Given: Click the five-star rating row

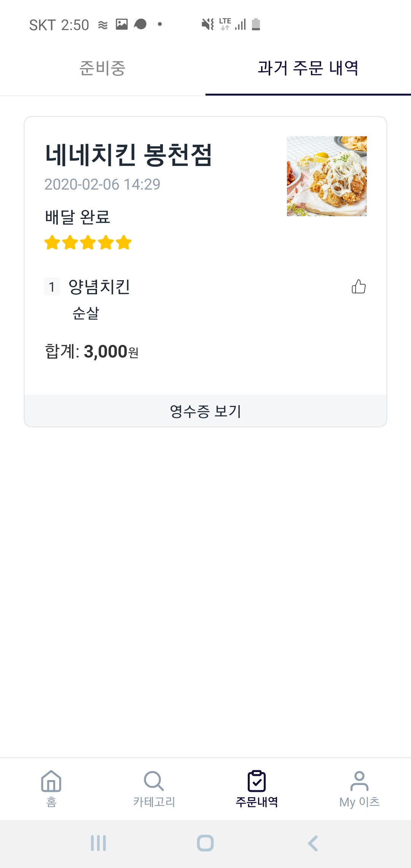Looking at the screenshot, I should pos(88,243).
